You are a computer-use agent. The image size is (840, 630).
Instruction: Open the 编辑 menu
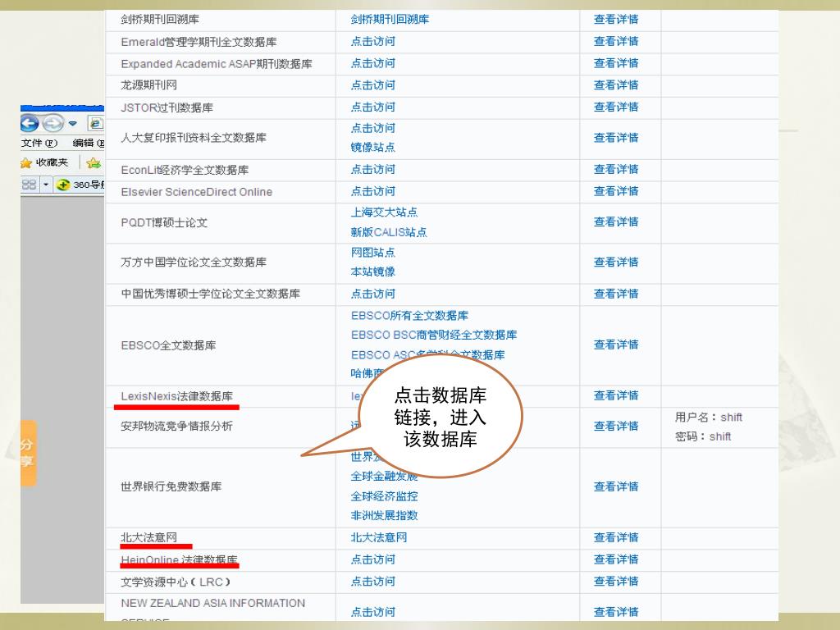pos(89,143)
